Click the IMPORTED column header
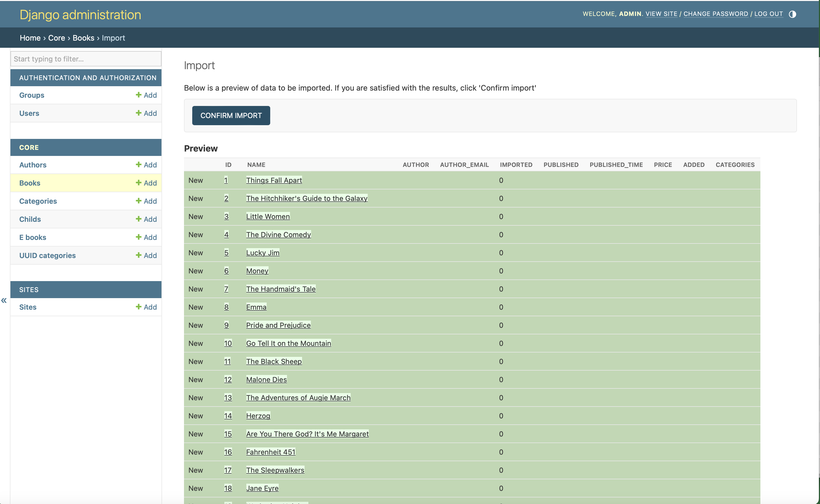The width and height of the screenshot is (820, 504). (x=516, y=164)
